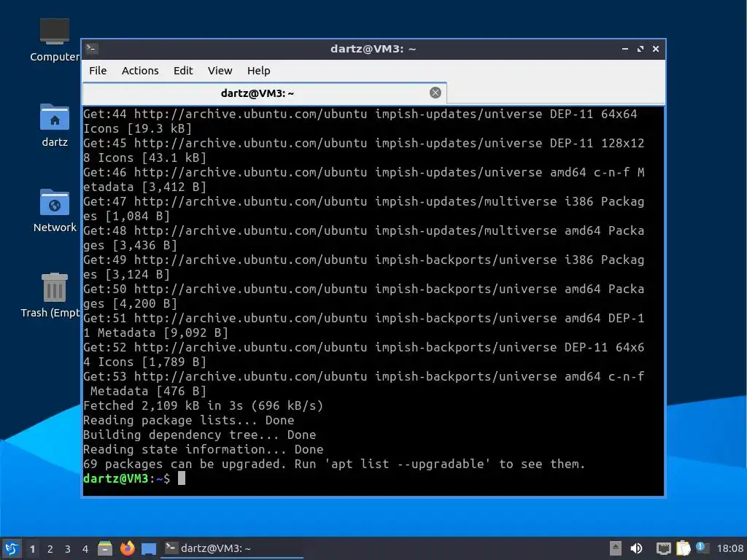Image resolution: width=747 pixels, height=560 pixels.
Task: Close the dartz@VM3 terminal tab
Action: point(435,93)
